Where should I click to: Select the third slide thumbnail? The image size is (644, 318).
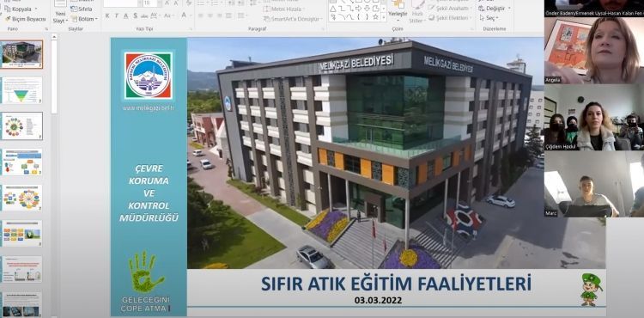point(22,126)
